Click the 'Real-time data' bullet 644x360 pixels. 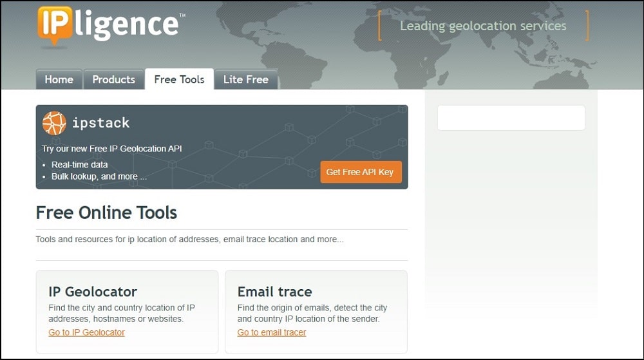[x=80, y=165]
